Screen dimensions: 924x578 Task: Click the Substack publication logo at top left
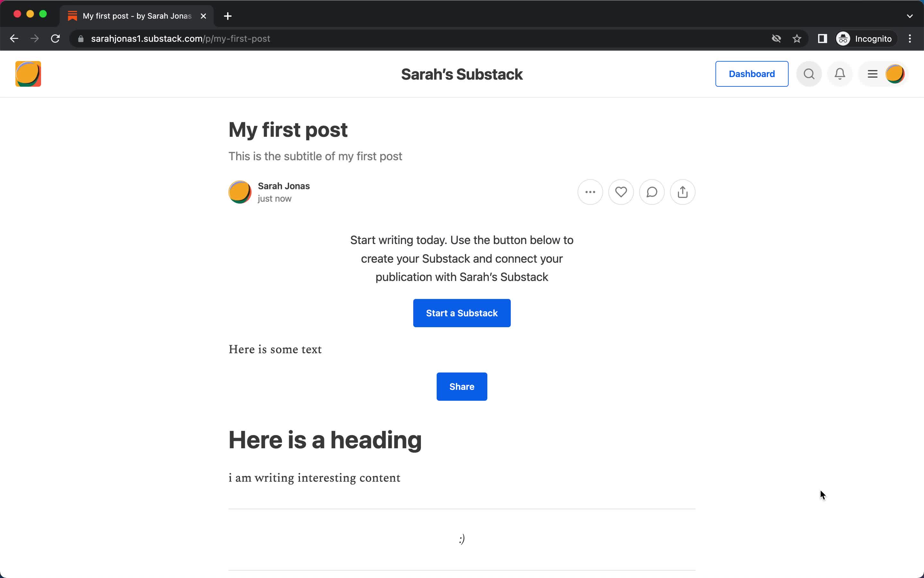pyautogui.click(x=28, y=74)
